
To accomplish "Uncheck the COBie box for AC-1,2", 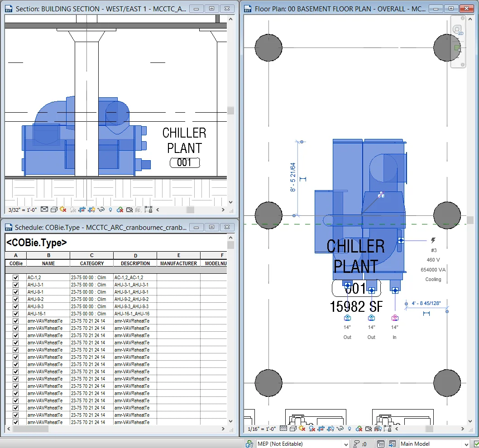I will (15, 277).
